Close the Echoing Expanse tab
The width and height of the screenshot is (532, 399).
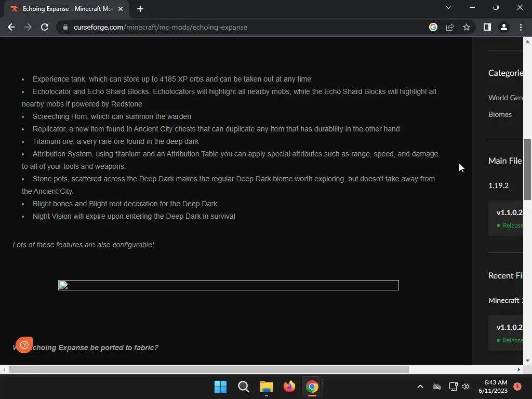(x=121, y=9)
